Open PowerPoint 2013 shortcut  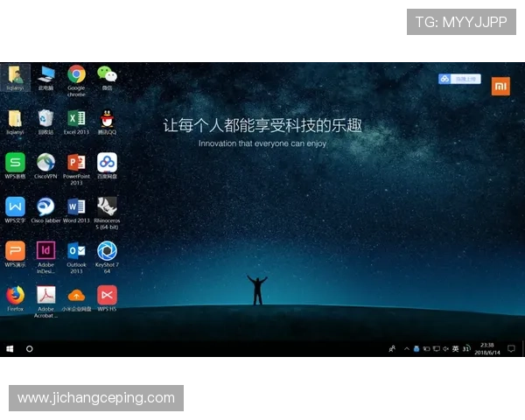[76, 162]
